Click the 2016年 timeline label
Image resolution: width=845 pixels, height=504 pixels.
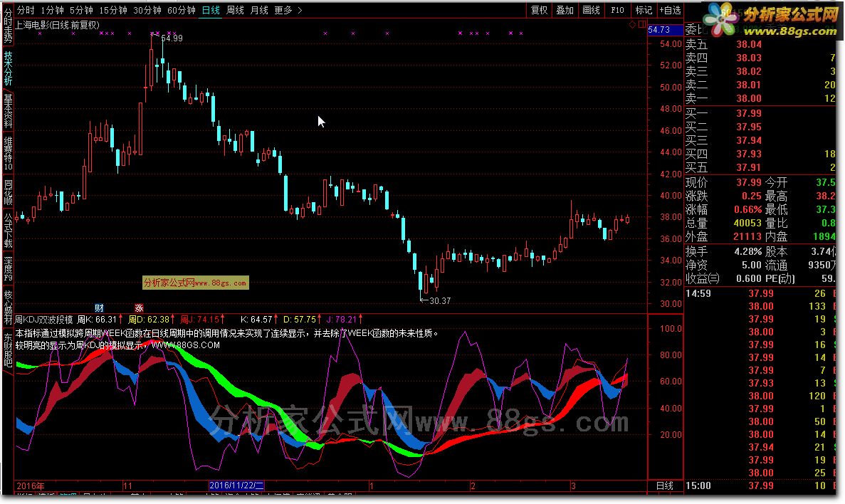31,485
